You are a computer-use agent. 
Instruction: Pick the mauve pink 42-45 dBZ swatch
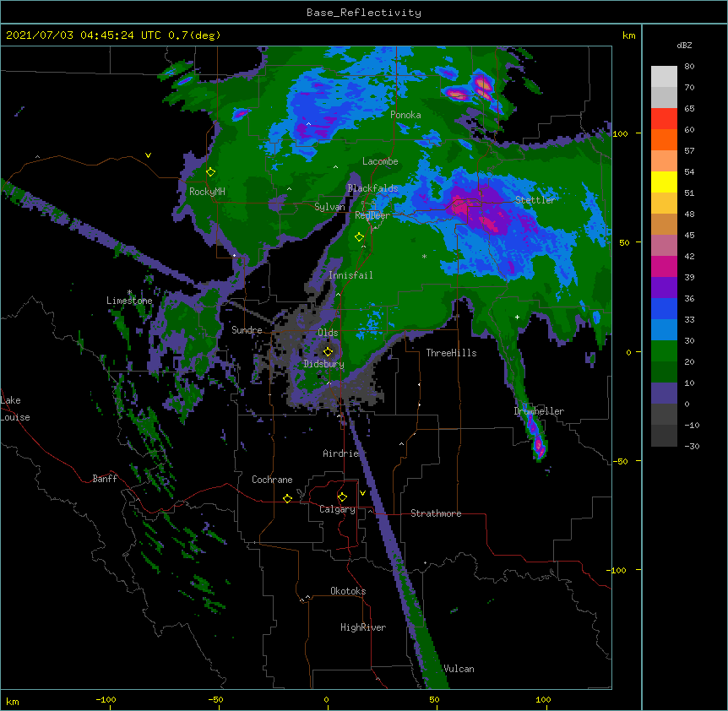point(664,246)
